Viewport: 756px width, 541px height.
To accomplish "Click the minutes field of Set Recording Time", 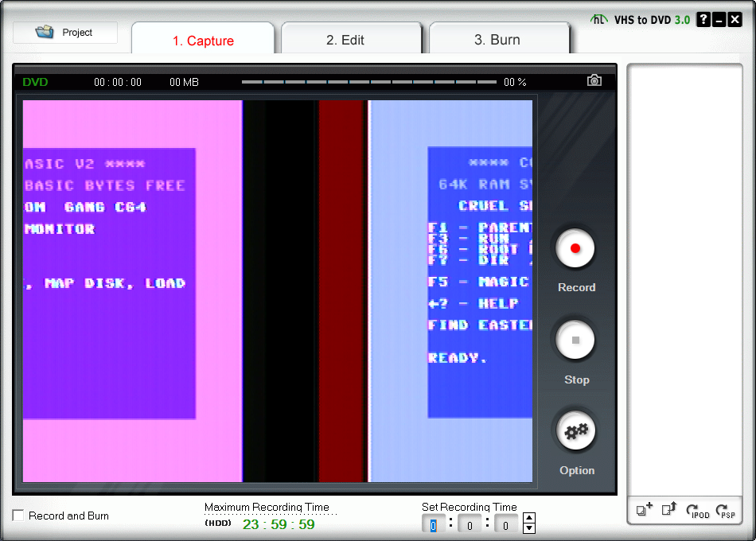I will point(470,525).
